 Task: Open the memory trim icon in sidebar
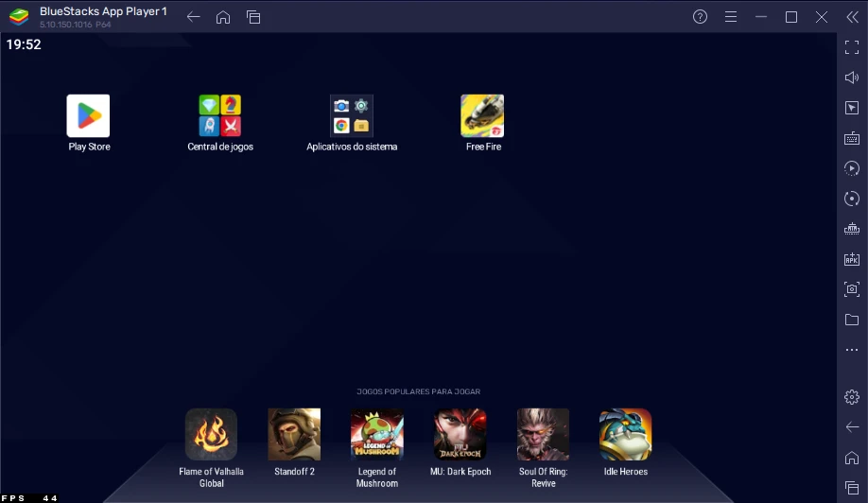click(852, 229)
